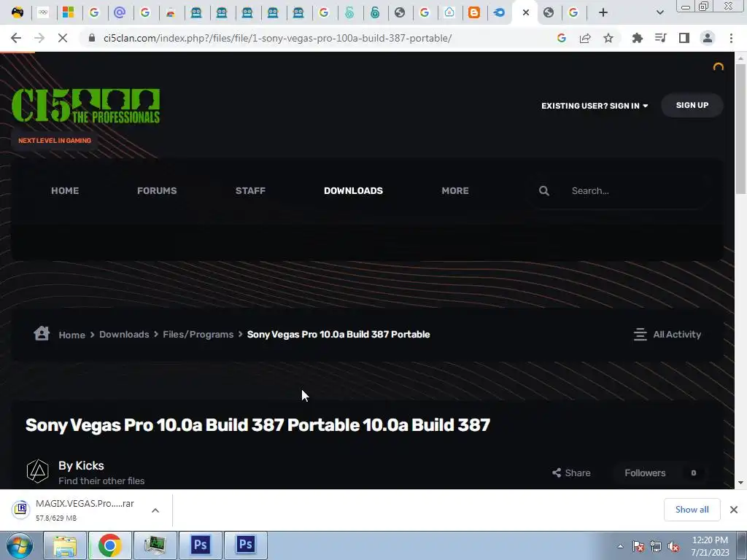Image resolution: width=747 pixels, height=560 pixels.
Task: Click the URL in the address bar
Action: [277, 38]
